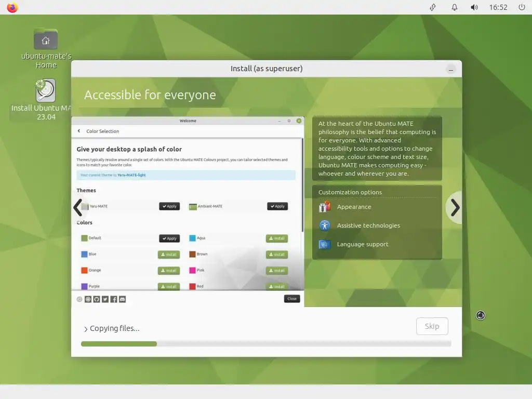This screenshot has width=532, height=399.
Task: Click Apply for Yaru-MATE theme
Action: 169,206
